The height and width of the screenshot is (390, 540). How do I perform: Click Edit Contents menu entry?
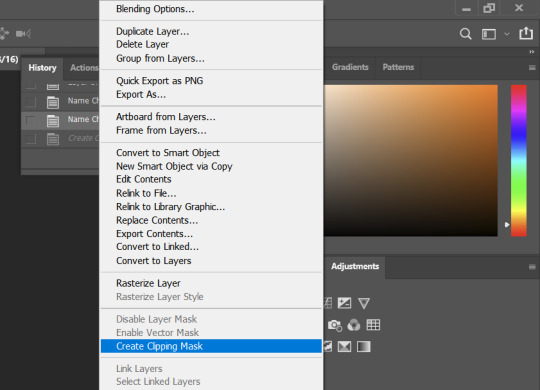(211, 179)
